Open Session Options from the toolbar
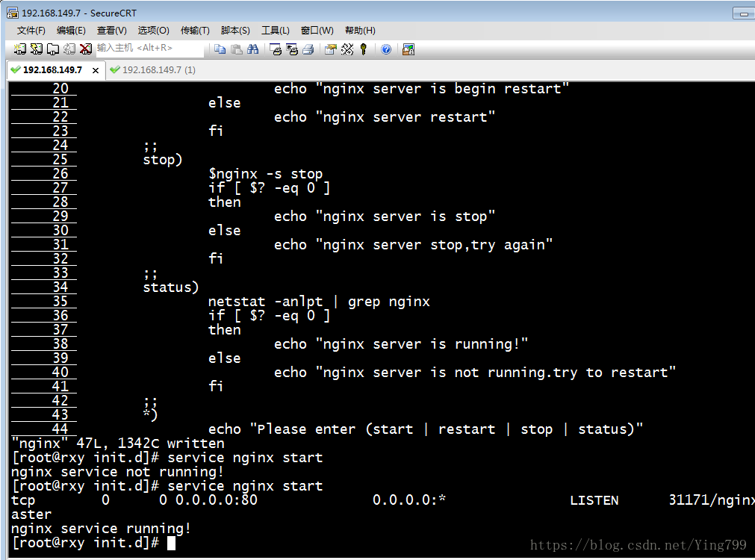The width and height of the screenshot is (755, 560). tap(330, 49)
